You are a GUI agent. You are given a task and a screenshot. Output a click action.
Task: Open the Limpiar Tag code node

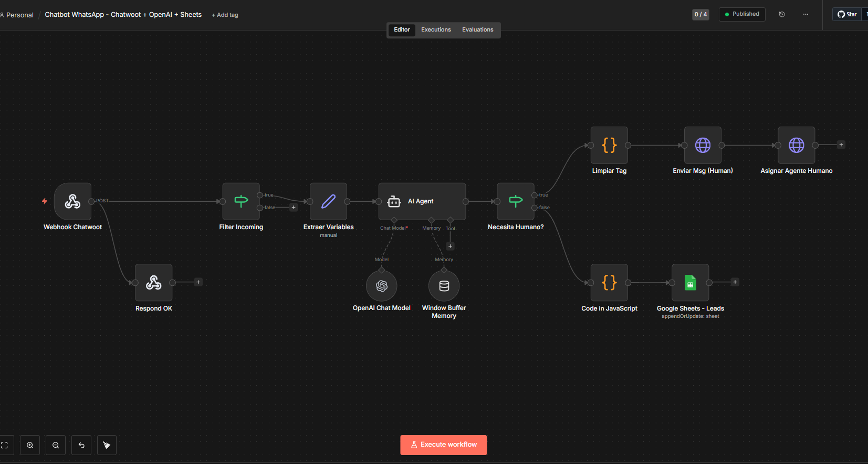[609, 145]
